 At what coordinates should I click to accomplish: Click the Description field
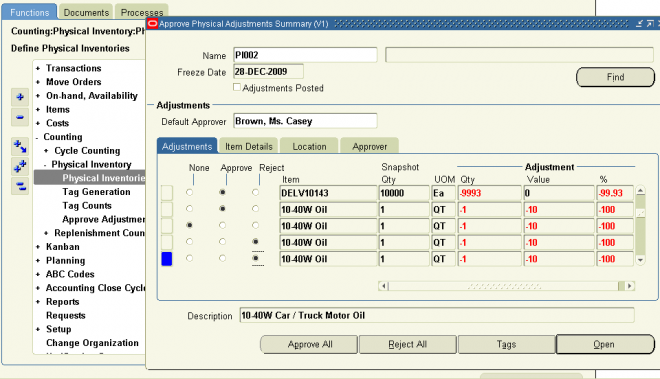[437, 315]
